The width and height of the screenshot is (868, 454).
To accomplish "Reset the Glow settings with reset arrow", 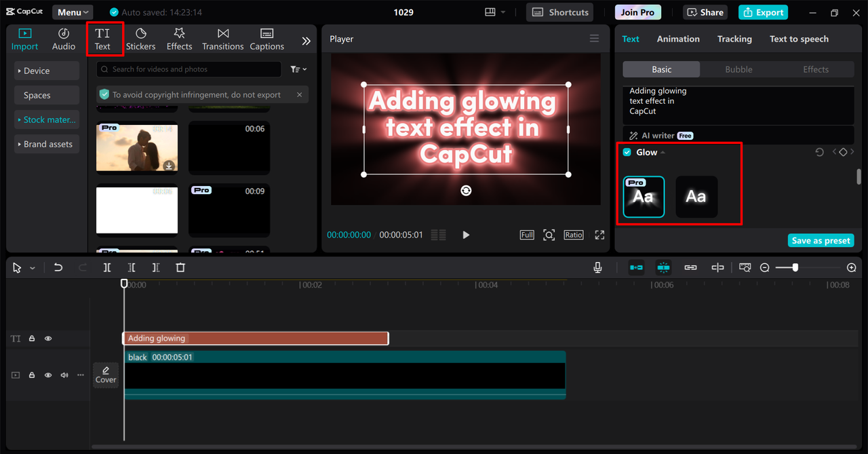I will point(819,153).
